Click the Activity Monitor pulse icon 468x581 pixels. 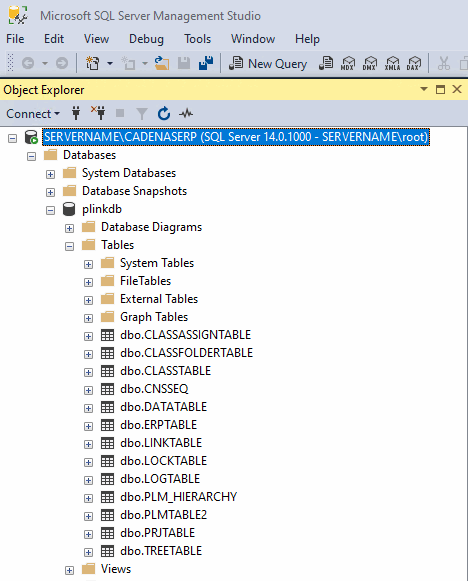186,113
